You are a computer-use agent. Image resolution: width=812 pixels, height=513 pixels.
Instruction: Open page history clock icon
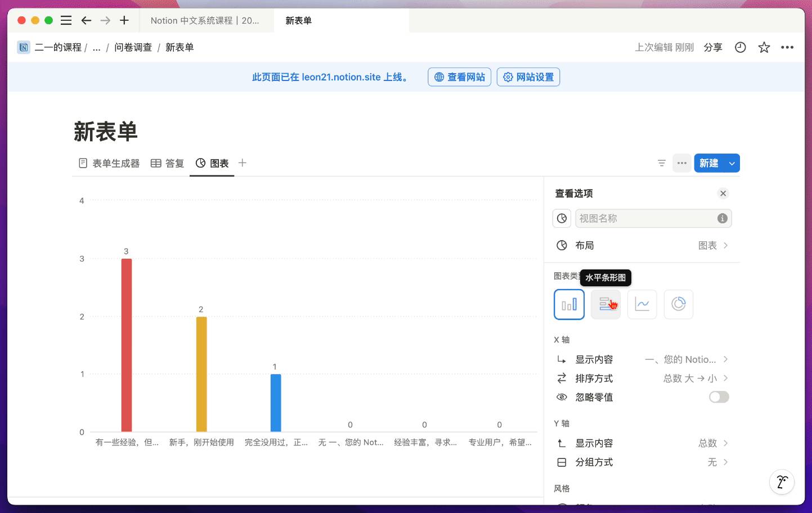(741, 47)
